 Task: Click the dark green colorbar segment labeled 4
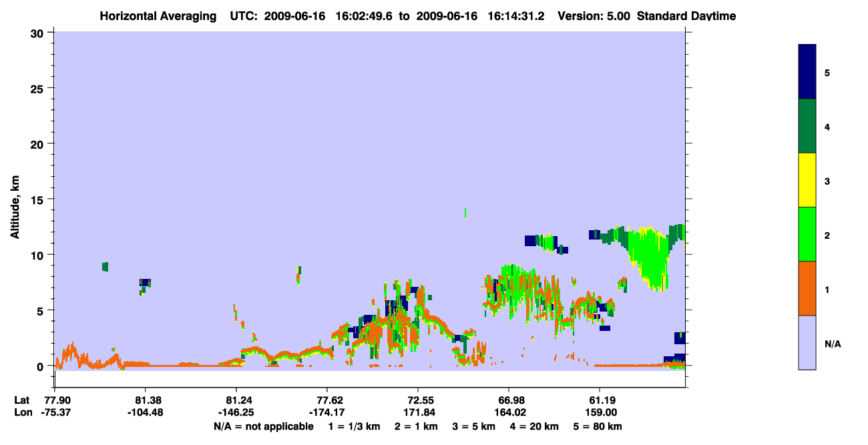point(807,126)
